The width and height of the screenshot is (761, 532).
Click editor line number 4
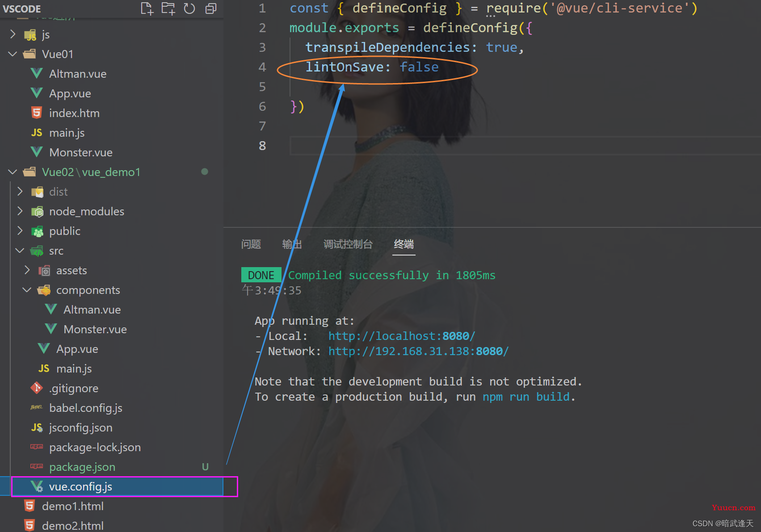(x=262, y=67)
